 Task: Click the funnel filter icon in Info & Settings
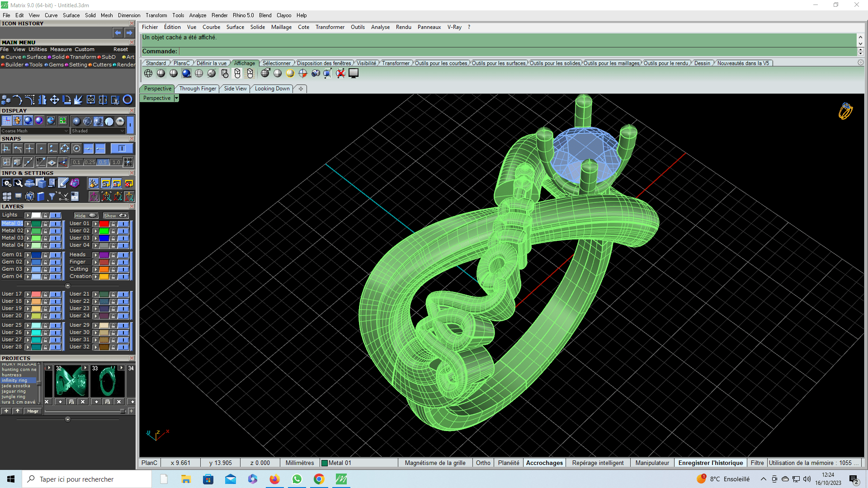pos(52,196)
